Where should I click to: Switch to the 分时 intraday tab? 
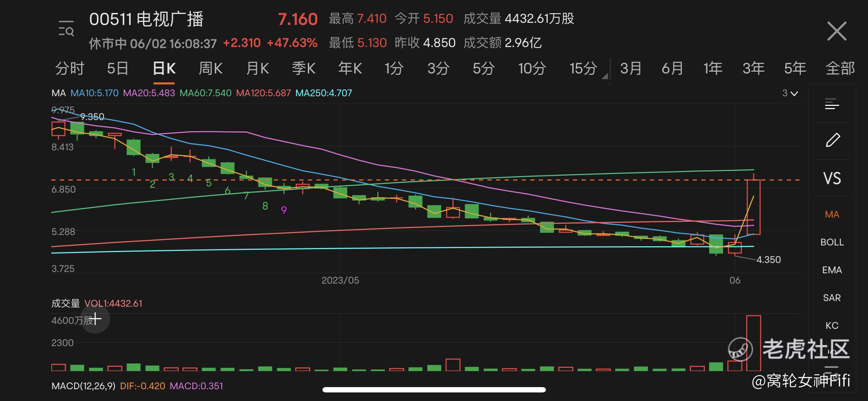click(69, 68)
